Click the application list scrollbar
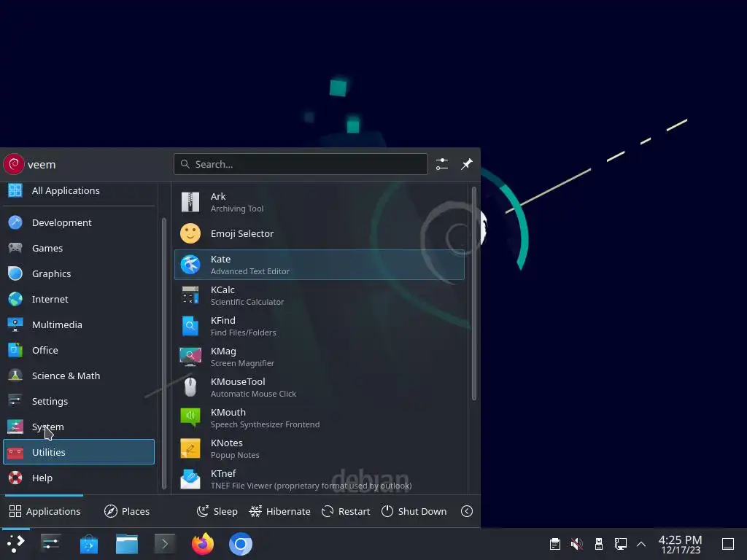Screen dimensions: 747x560 pos(474,294)
